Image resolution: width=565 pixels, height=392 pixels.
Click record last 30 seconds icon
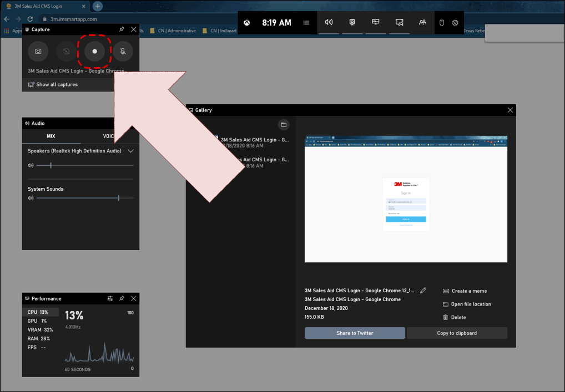pos(66,51)
